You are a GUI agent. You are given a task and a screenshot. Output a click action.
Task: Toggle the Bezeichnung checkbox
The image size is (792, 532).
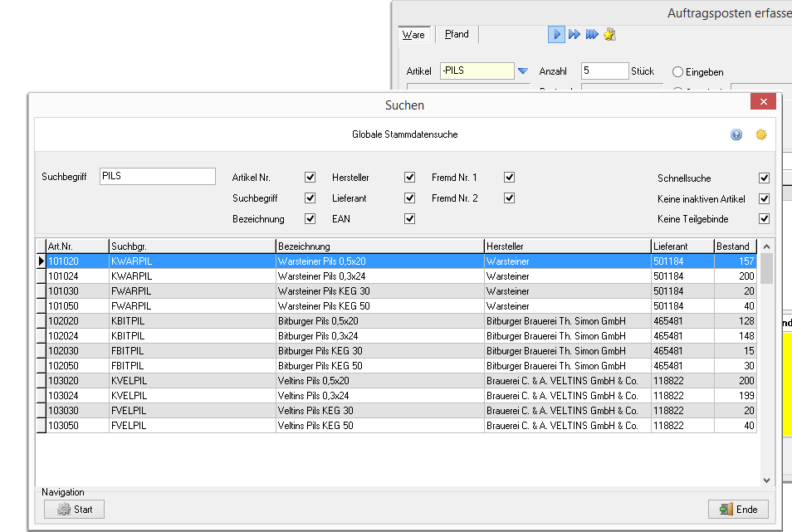(310, 218)
